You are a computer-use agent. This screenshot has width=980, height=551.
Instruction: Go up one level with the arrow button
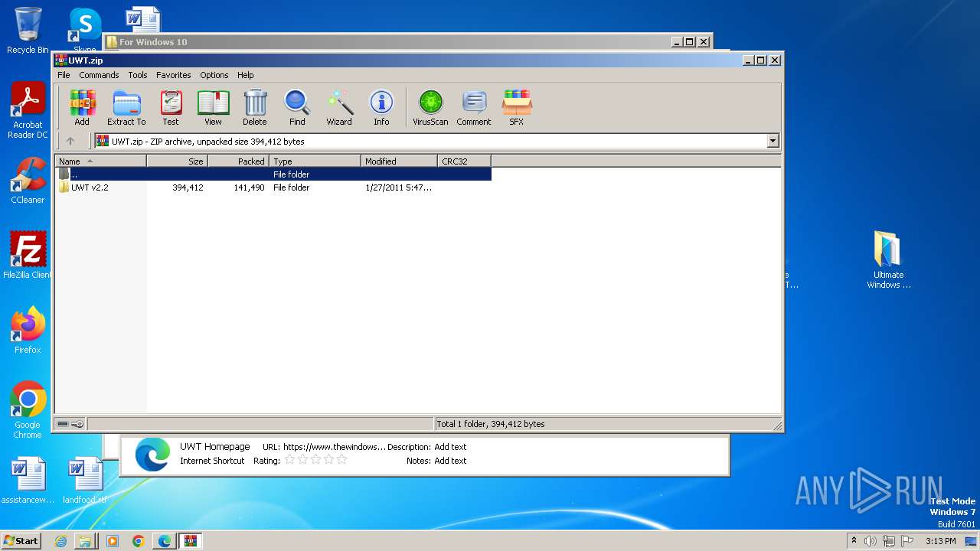pos(70,141)
